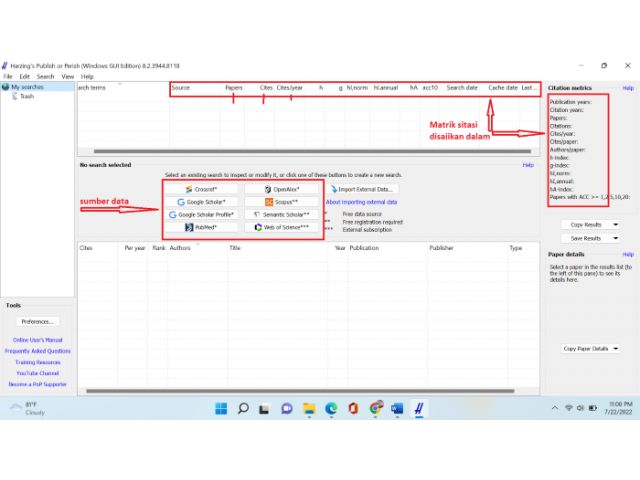This screenshot has height=480, width=640.
Task: Sort results by Rank column
Action: point(159,248)
